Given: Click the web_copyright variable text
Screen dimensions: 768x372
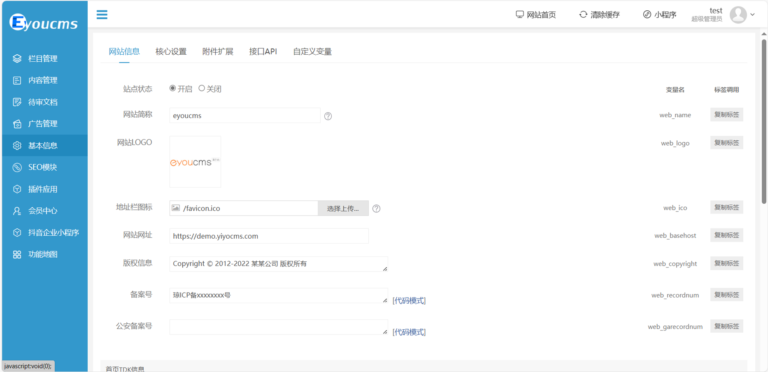Looking at the screenshot, I should pos(675,264).
